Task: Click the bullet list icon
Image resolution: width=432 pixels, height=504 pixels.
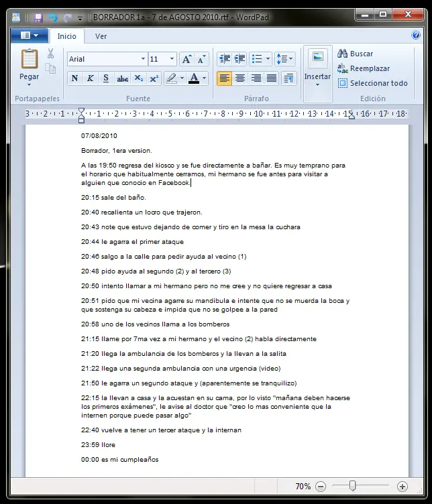Action: click(257, 59)
